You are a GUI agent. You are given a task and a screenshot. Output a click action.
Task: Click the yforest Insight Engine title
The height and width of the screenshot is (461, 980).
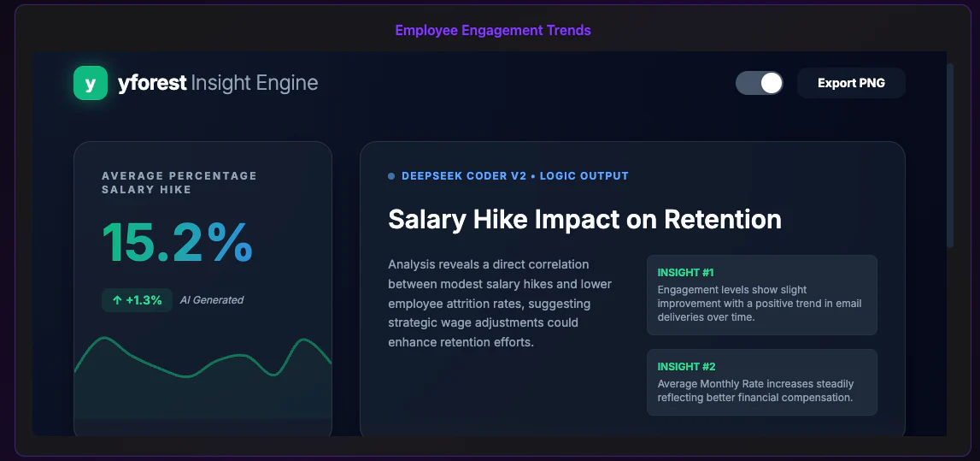coord(218,83)
